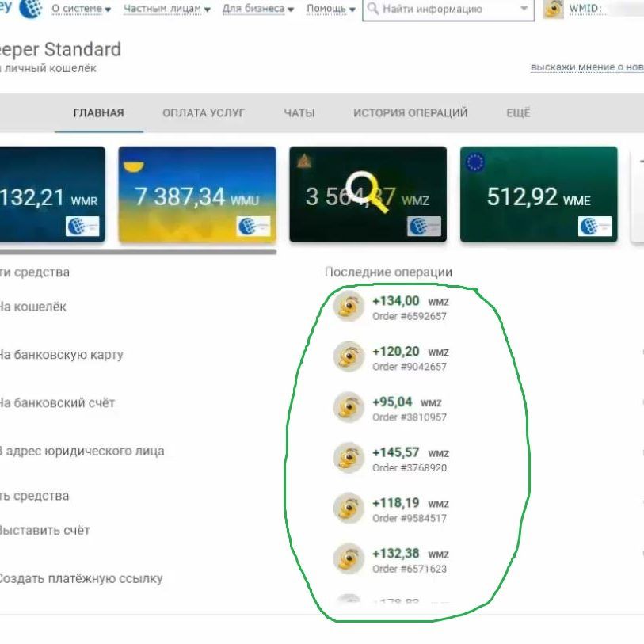The image size is (644, 644).
Task: Select the WMZ wallet card
Action: point(368,194)
